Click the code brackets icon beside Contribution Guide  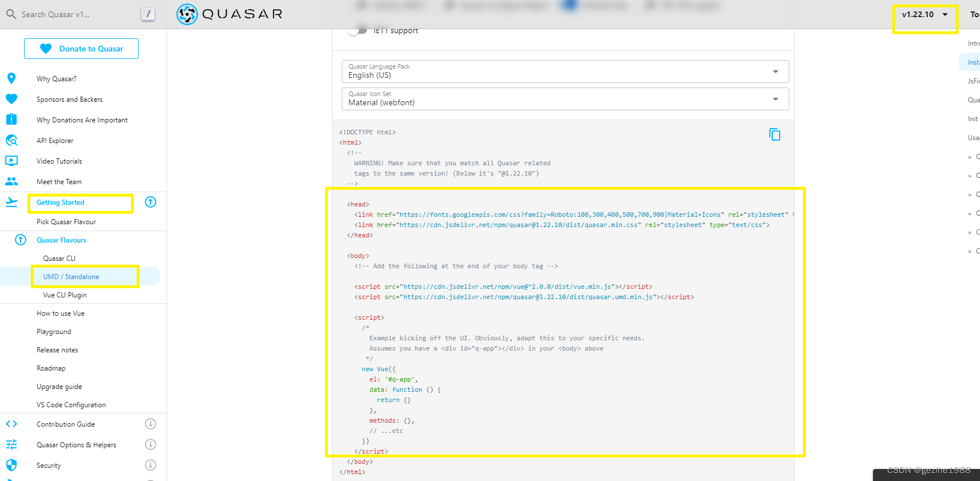pyautogui.click(x=11, y=424)
